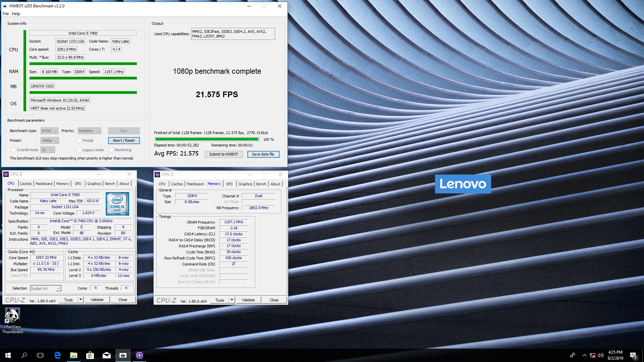This screenshot has width=644, height=362.
Task: Expand Tools arrow in left CPU-Z
Action: 80,300
